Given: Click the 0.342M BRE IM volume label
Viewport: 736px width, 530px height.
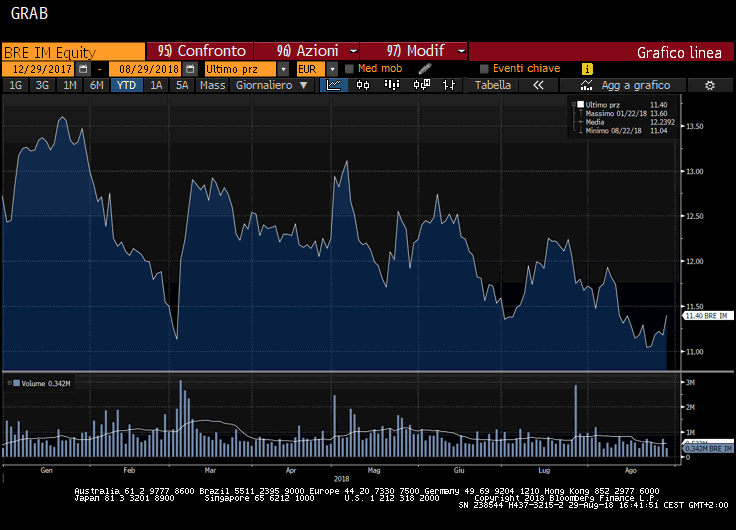Looking at the screenshot, I should pyautogui.click(x=709, y=449).
